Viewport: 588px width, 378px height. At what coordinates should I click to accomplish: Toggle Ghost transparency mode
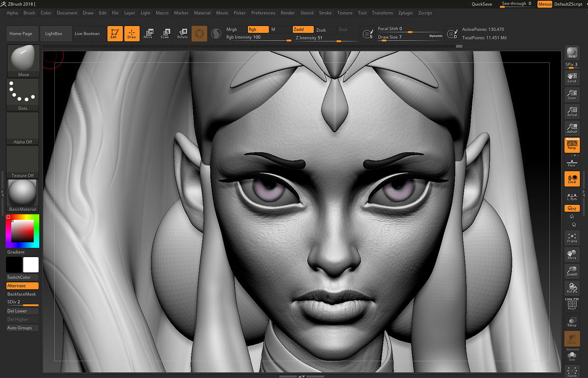tap(572, 338)
